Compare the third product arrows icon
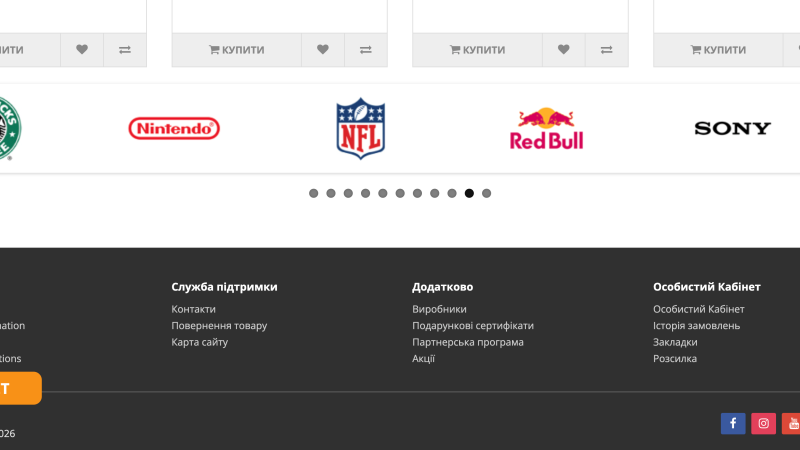 (607, 49)
